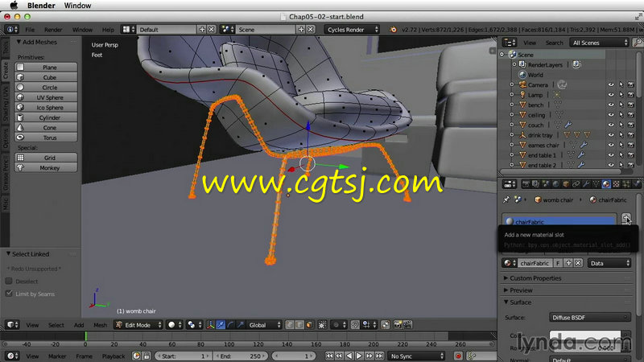Hide the couch object with eye icon
The width and height of the screenshot is (644, 362).
pos(611,125)
